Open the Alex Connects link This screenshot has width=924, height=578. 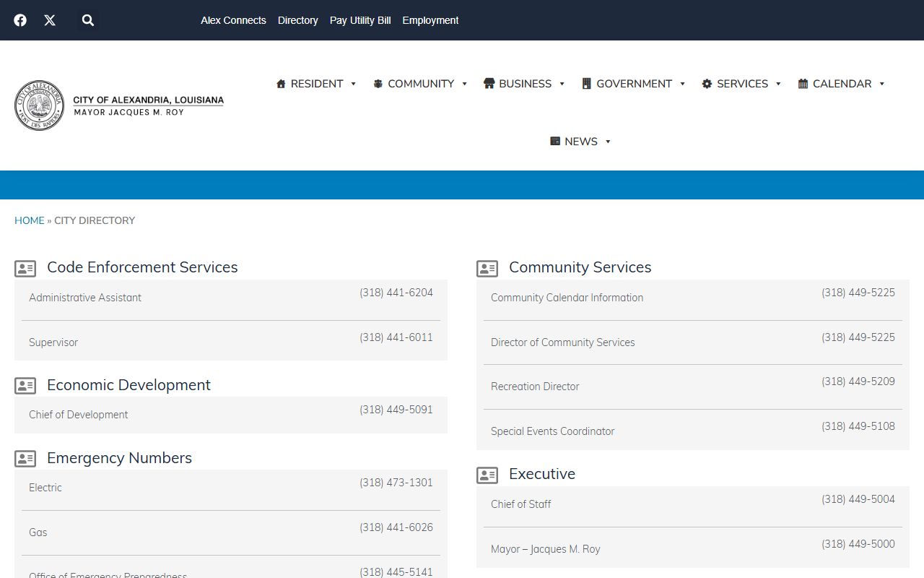coord(233,20)
